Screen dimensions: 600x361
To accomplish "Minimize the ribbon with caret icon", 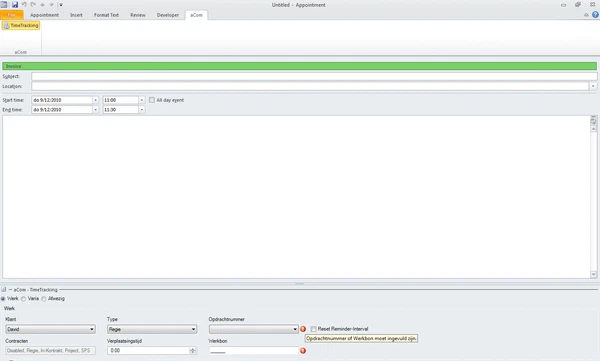I will point(586,15).
